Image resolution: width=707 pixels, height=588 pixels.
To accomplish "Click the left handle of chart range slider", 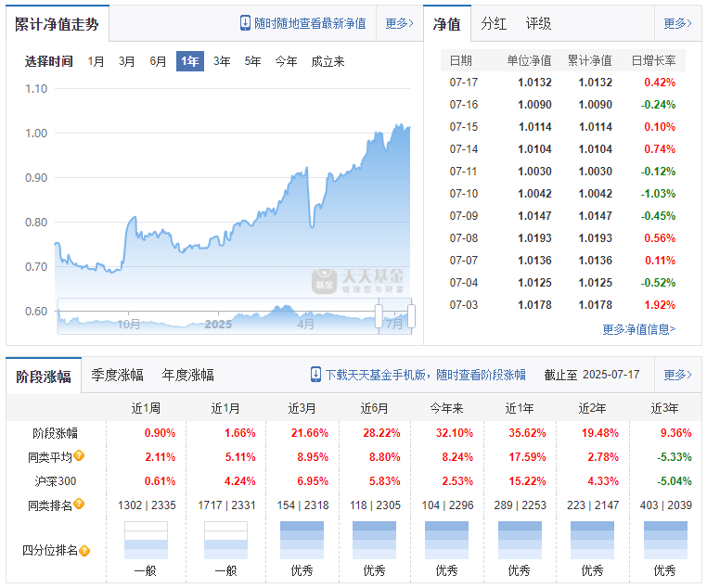I will (379, 316).
